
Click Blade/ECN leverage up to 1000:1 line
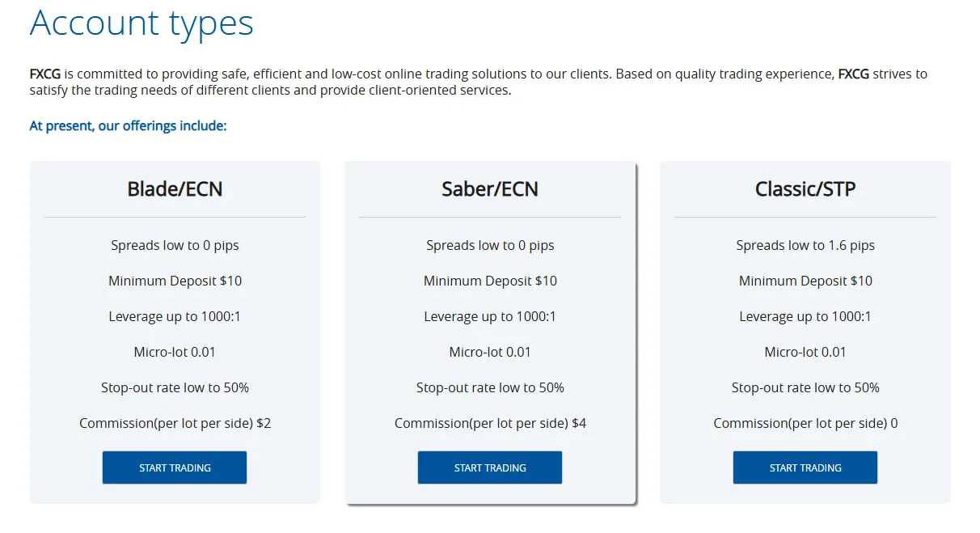point(175,316)
